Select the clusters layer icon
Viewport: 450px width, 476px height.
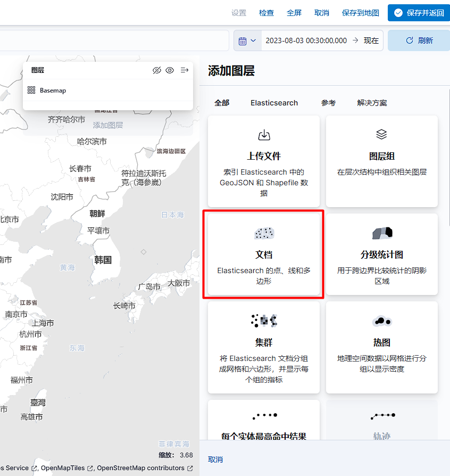coord(264,321)
